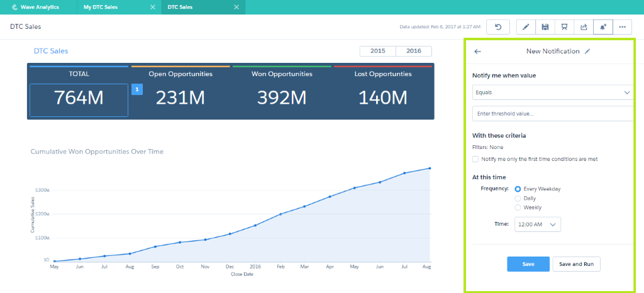Save dashboard using floppy disk icon
The height and width of the screenshot is (293, 644).
[x=545, y=27]
